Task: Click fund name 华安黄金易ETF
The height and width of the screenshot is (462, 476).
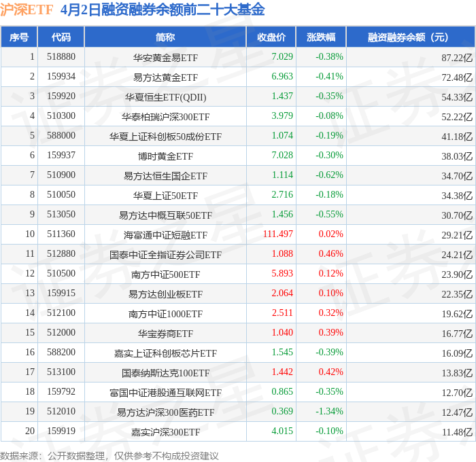Action: pyautogui.click(x=165, y=58)
